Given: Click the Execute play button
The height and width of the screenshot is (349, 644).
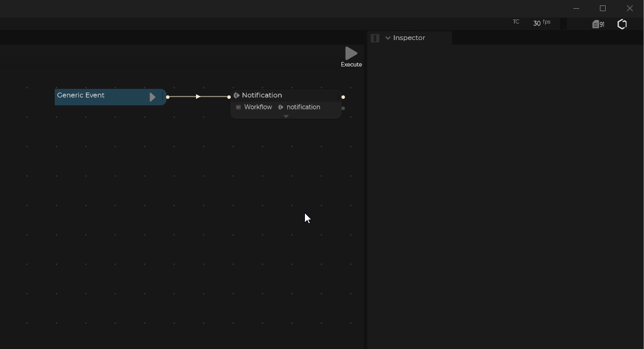Looking at the screenshot, I should click(351, 54).
